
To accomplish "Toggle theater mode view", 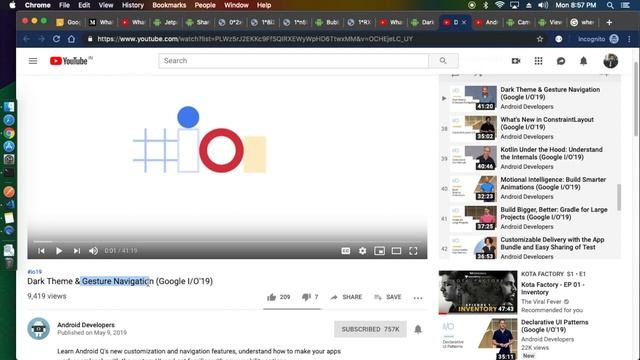I will click(396, 251).
